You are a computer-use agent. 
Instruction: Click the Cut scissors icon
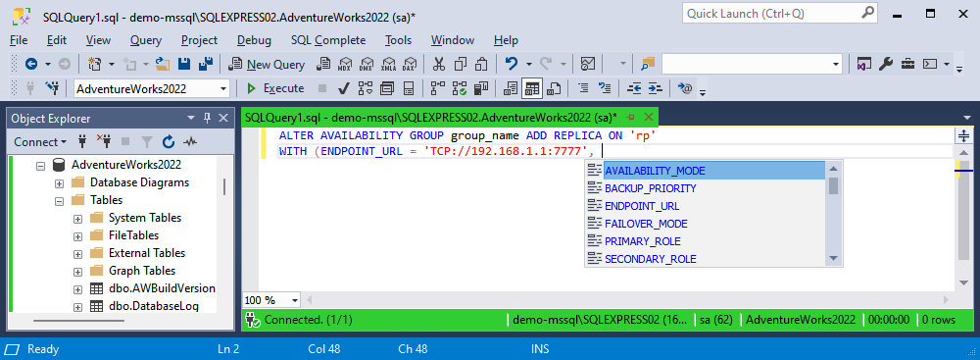(x=439, y=64)
